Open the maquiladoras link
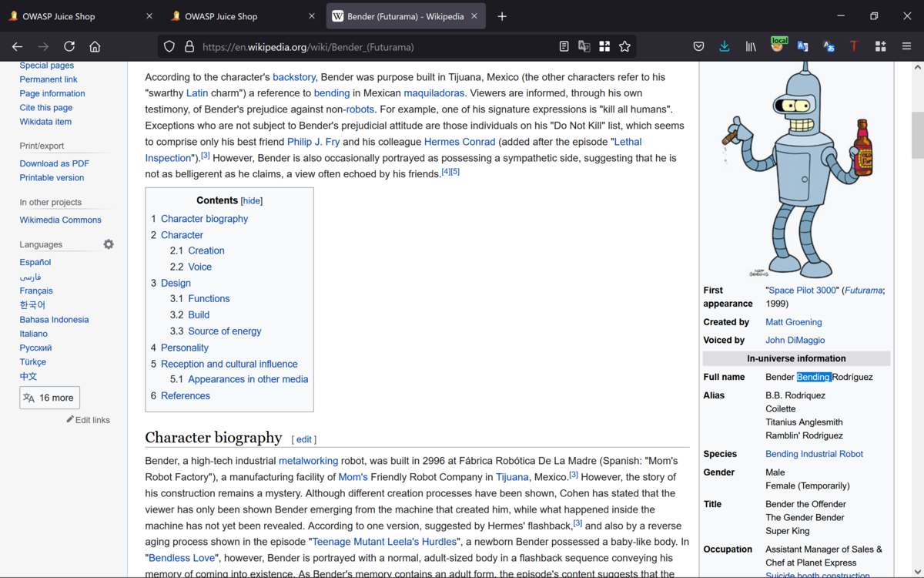Screen dimensions: 924x578 click(434, 93)
